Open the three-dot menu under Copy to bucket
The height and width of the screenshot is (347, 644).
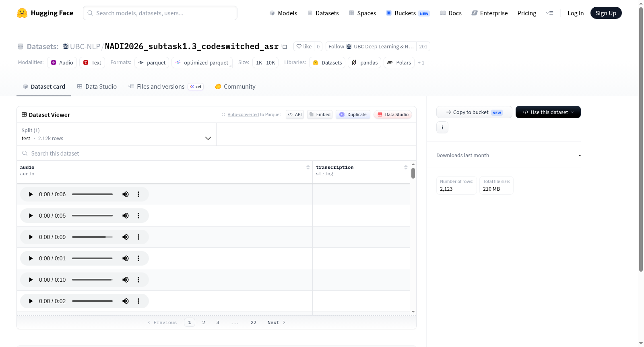coord(442,127)
